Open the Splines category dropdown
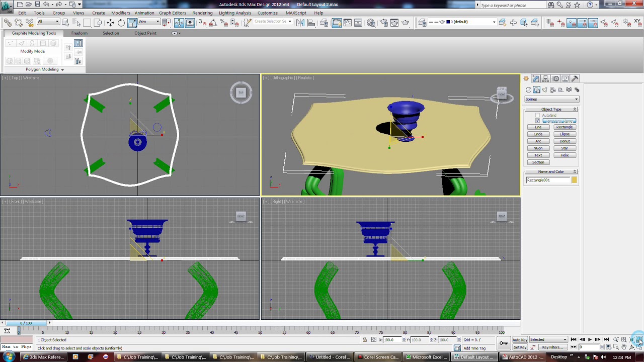Image resolution: width=644 pixels, height=362 pixels. click(551, 99)
